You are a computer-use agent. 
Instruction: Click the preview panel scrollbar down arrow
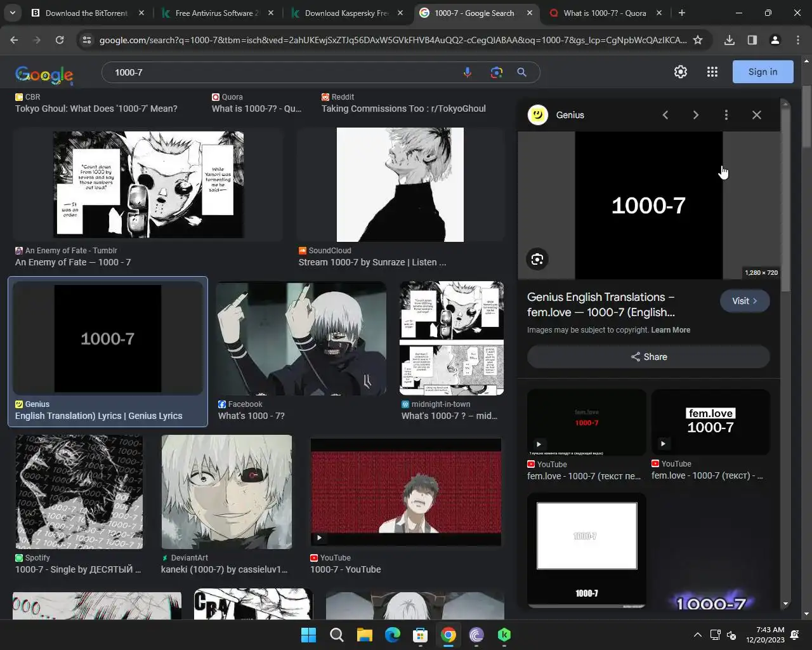tap(785, 604)
